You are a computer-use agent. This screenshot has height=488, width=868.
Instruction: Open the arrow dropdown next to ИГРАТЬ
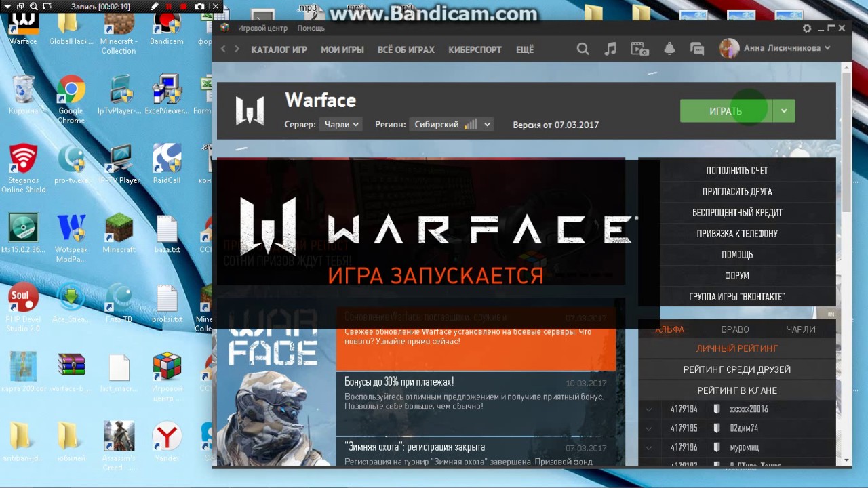(783, 110)
